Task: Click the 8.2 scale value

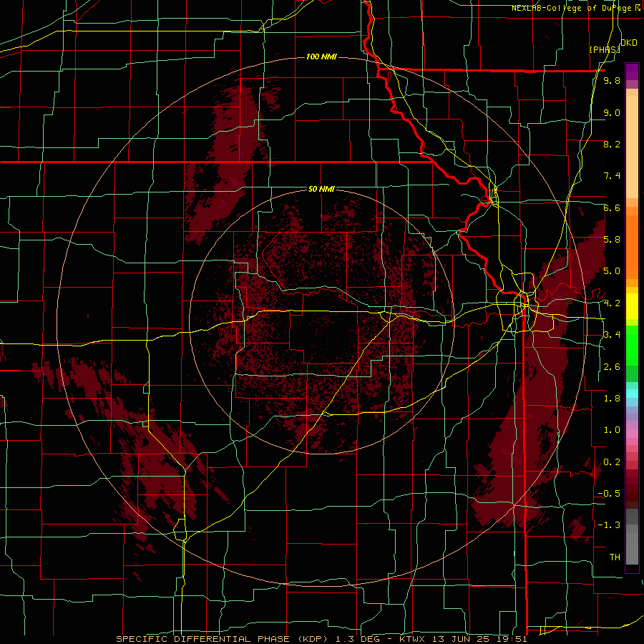Action: point(612,144)
